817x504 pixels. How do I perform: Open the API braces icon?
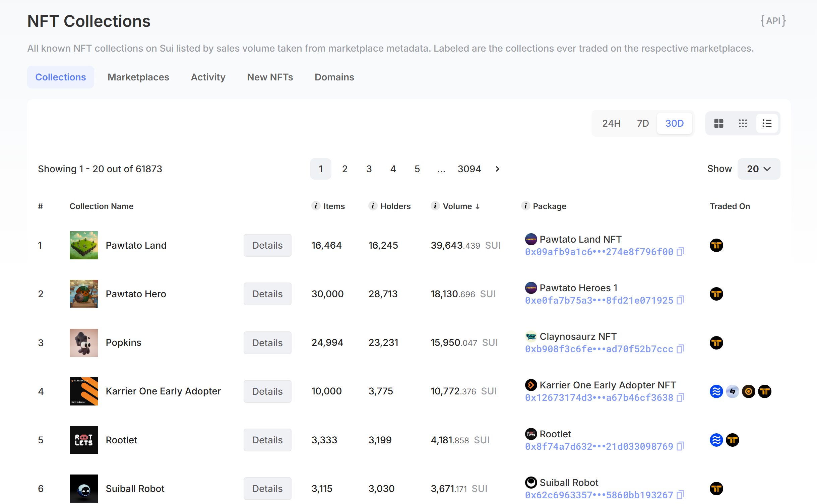[773, 21]
